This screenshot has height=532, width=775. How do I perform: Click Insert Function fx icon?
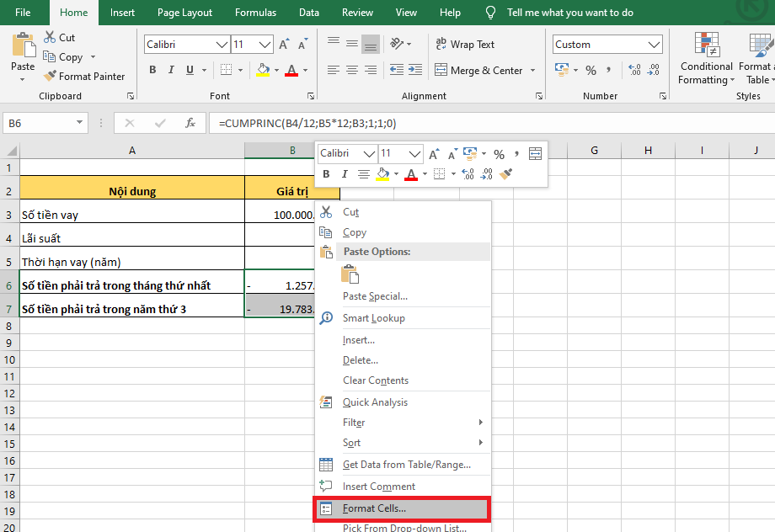coord(190,123)
